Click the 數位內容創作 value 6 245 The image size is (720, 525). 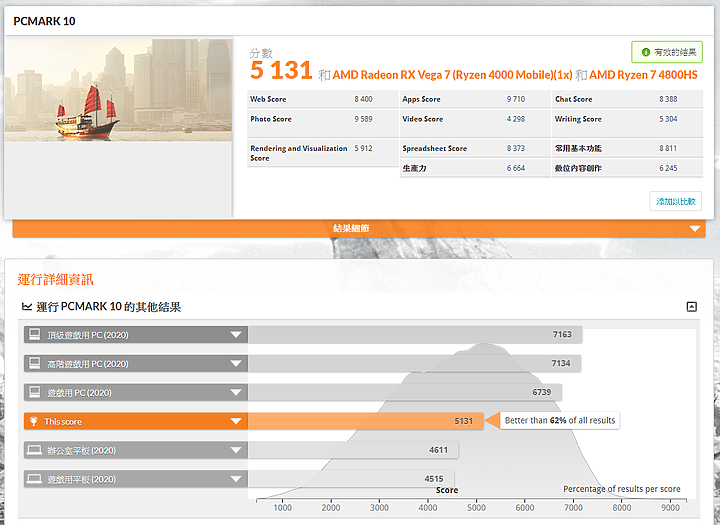pyautogui.click(x=668, y=168)
